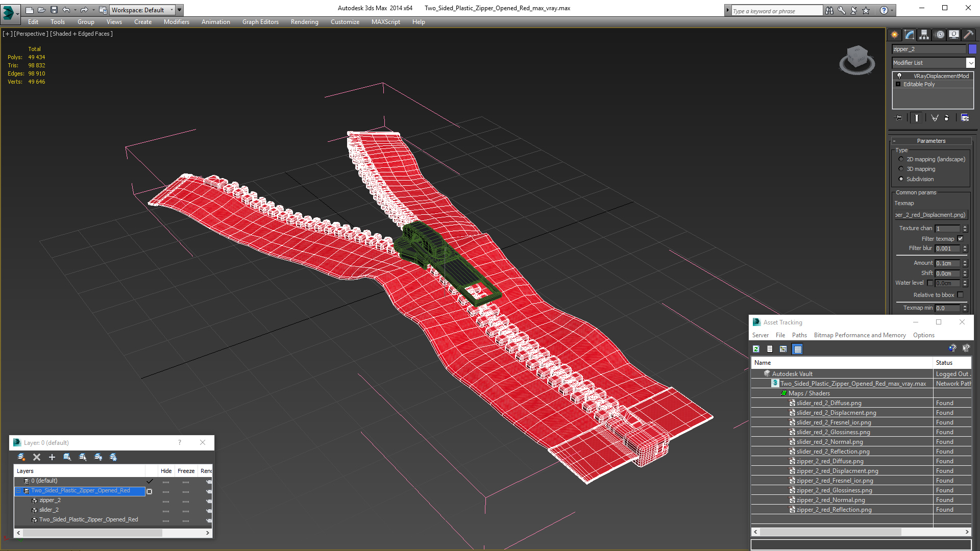The height and width of the screenshot is (551, 980).
Task: Enable the Relative to bbox checkbox
Action: [960, 295]
